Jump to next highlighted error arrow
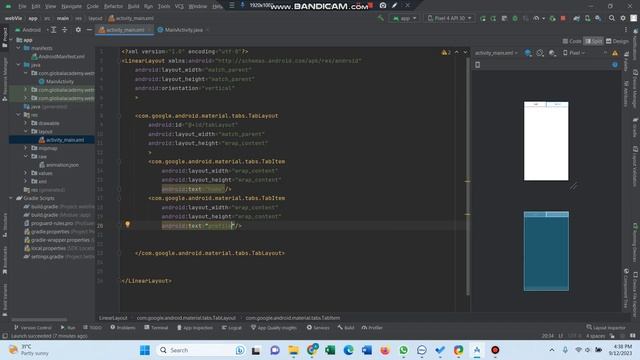The height and width of the screenshot is (360, 640). tap(465, 52)
